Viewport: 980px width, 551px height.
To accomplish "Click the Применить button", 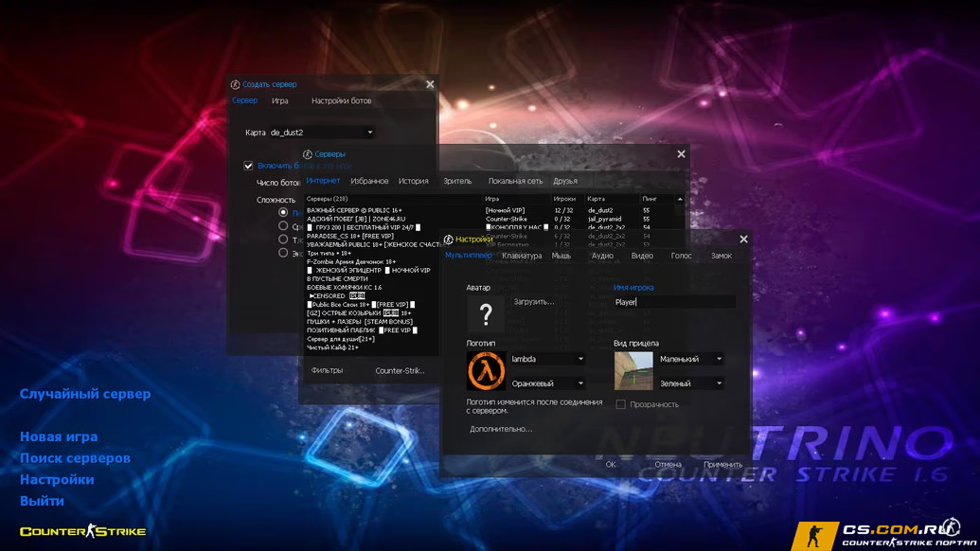I will tap(723, 465).
